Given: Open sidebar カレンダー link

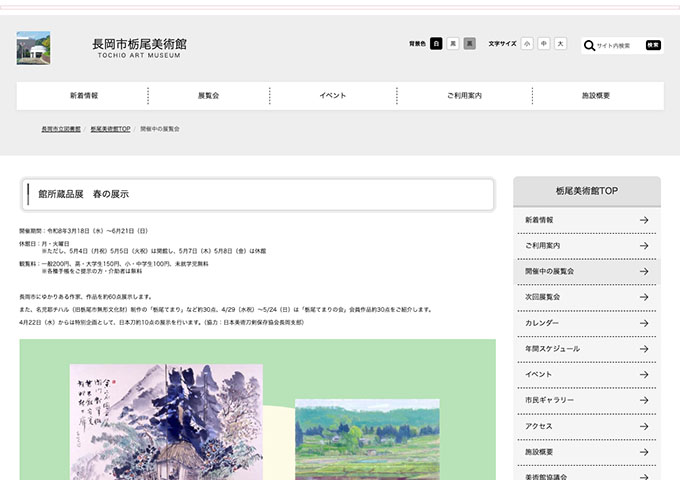Looking at the screenshot, I should (x=587, y=323).
